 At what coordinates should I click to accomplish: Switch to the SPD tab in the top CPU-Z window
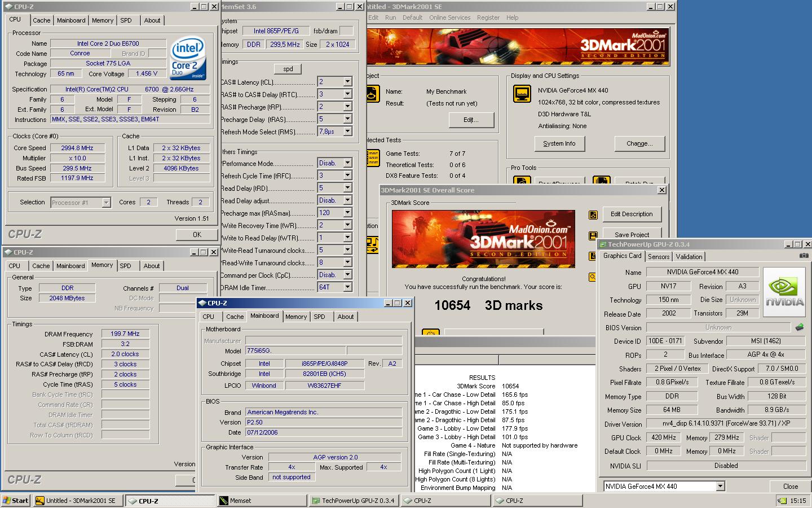pos(126,20)
